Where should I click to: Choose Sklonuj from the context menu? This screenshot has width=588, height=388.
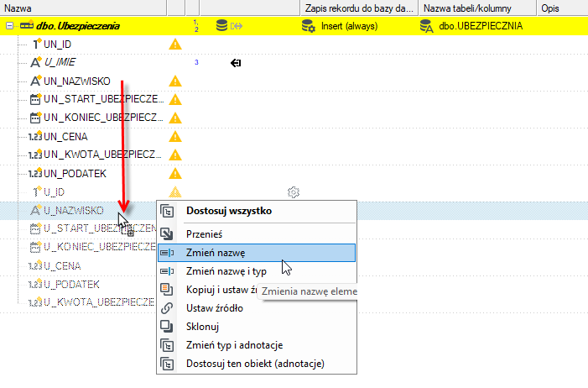(x=257, y=327)
